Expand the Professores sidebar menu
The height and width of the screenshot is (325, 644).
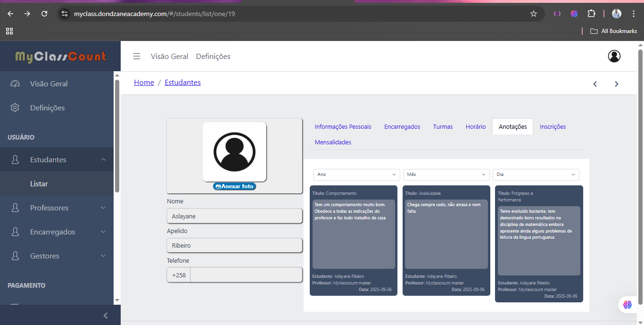[x=57, y=208]
